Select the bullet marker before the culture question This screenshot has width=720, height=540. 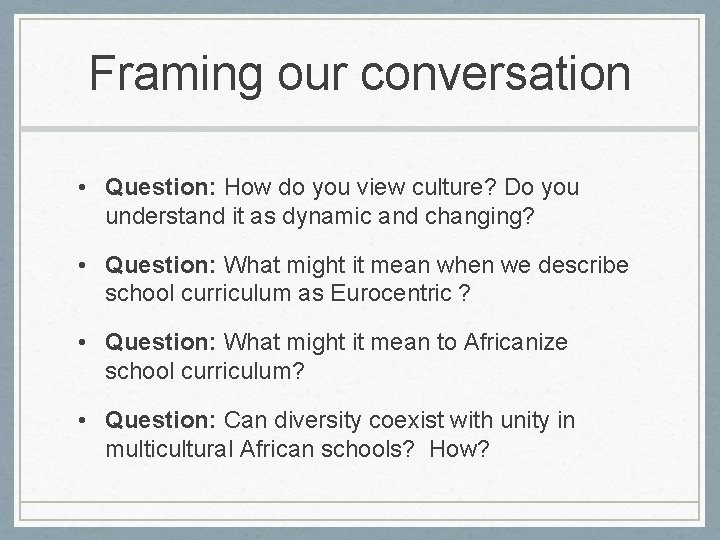[x=82, y=188]
